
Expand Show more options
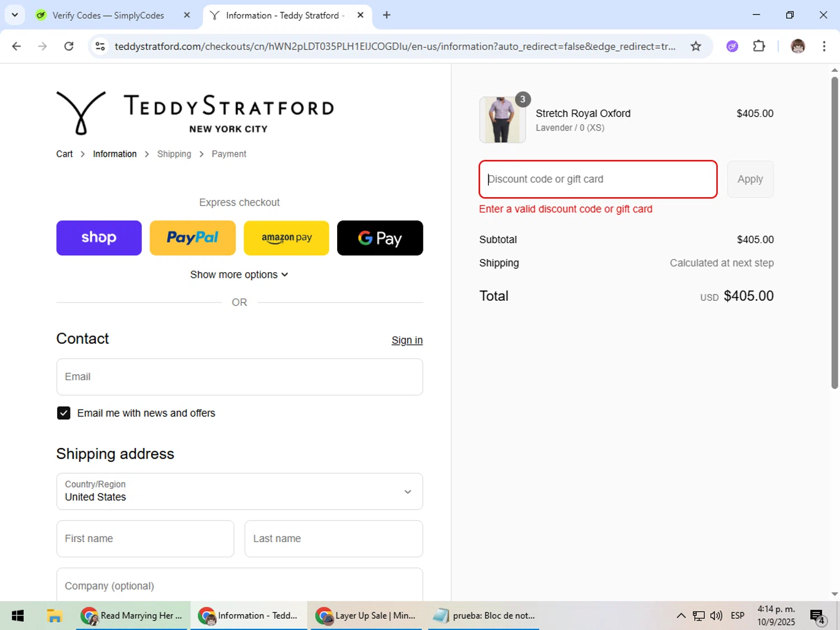pos(239,274)
